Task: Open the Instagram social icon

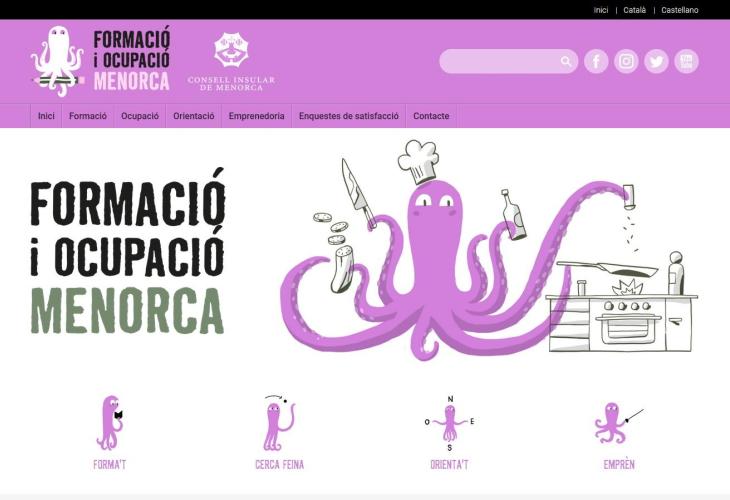Action: tap(626, 61)
